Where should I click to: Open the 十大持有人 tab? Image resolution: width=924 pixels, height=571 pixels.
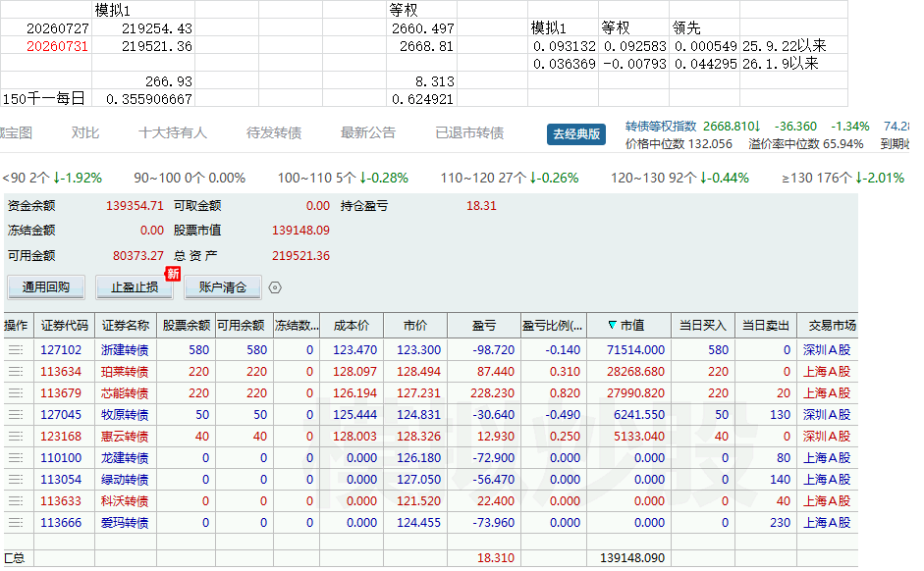click(x=173, y=133)
